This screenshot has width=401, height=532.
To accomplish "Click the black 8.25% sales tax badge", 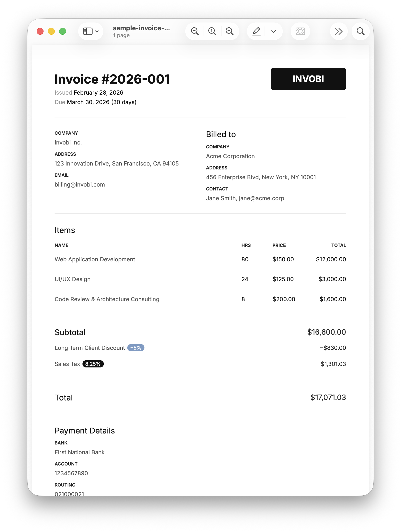I will tap(93, 364).
